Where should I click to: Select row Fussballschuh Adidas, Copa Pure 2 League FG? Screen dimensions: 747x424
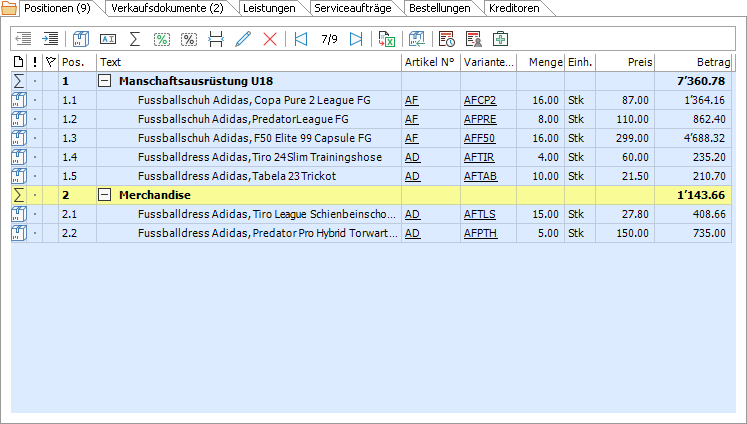371,100
